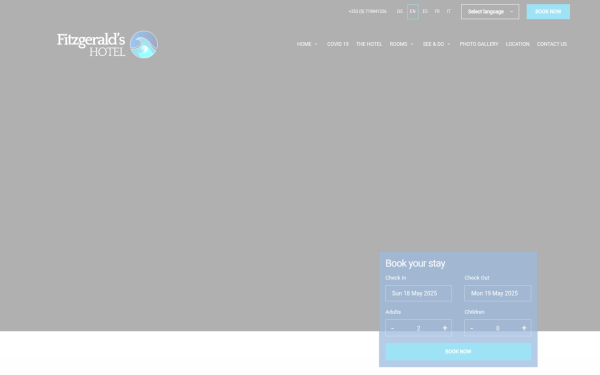Open the Covid 19 page
This screenshot has height=375, width=600.
tap(338, 44)
